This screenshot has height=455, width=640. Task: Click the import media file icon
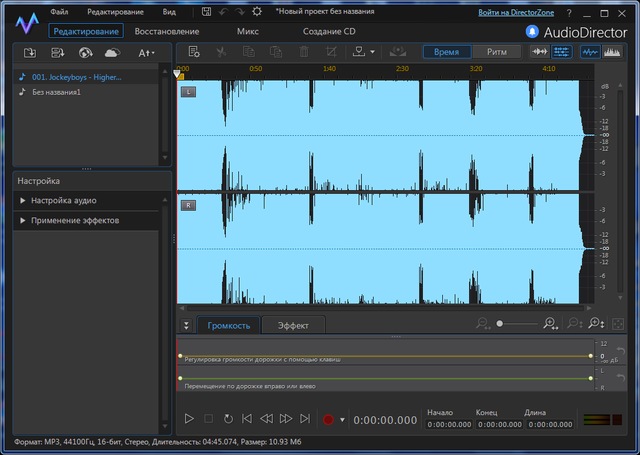(x=30, y=52)
